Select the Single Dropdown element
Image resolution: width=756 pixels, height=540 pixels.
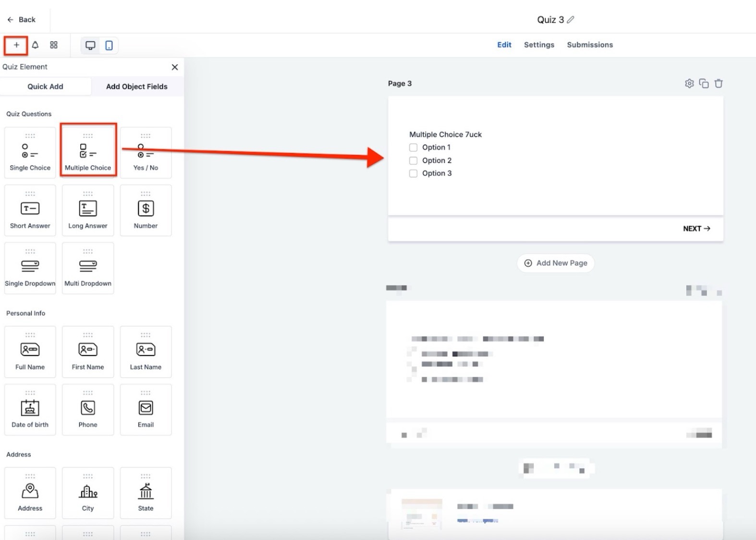(30, 268)
